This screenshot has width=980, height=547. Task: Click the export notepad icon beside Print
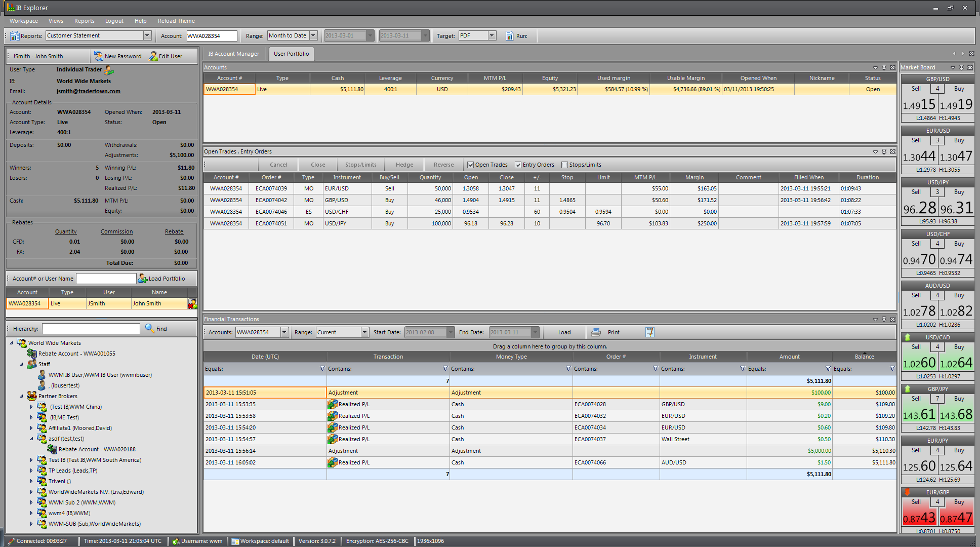(x=650, y=332)
